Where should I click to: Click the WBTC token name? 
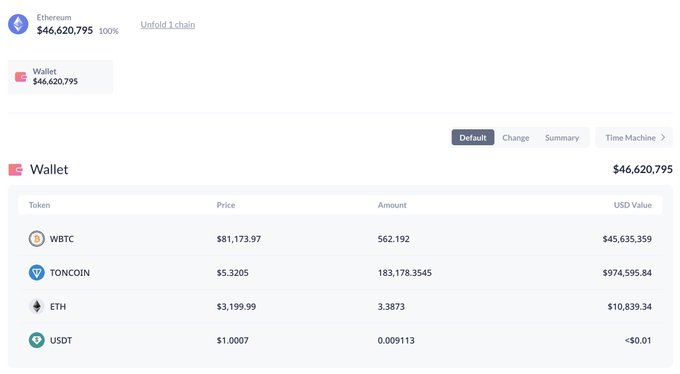62,239
